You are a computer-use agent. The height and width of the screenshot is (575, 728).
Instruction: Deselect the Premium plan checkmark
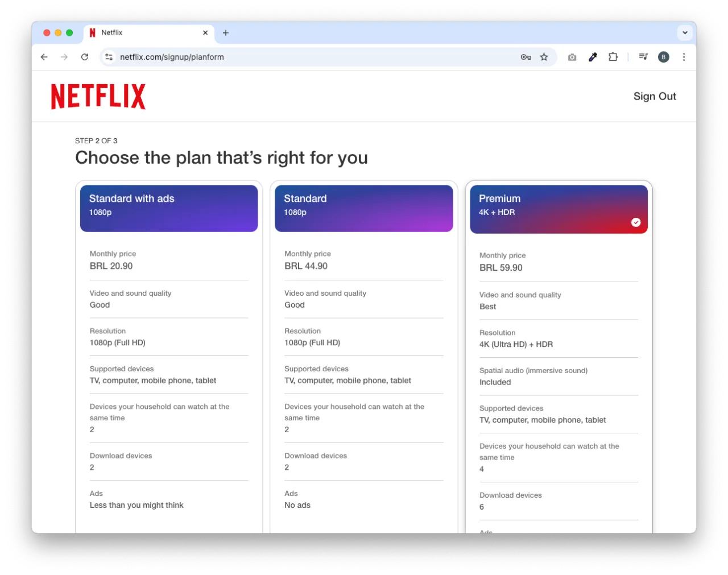pyautogui.click(x=636, y=222)
